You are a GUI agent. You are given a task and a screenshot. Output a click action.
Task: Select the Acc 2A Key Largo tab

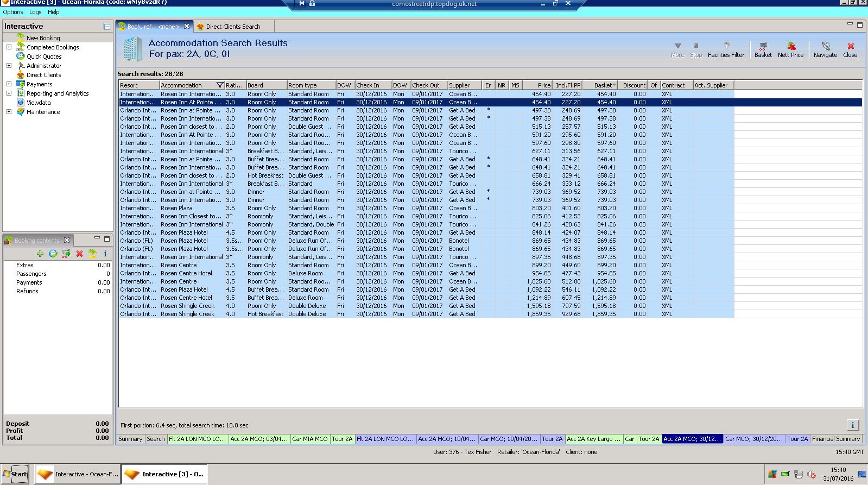click(x=593, y=439)
